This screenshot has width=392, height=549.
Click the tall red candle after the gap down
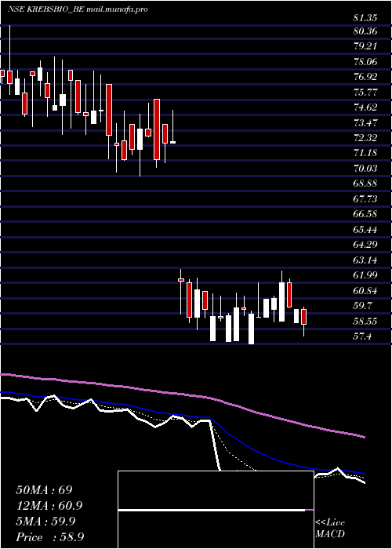190,300
